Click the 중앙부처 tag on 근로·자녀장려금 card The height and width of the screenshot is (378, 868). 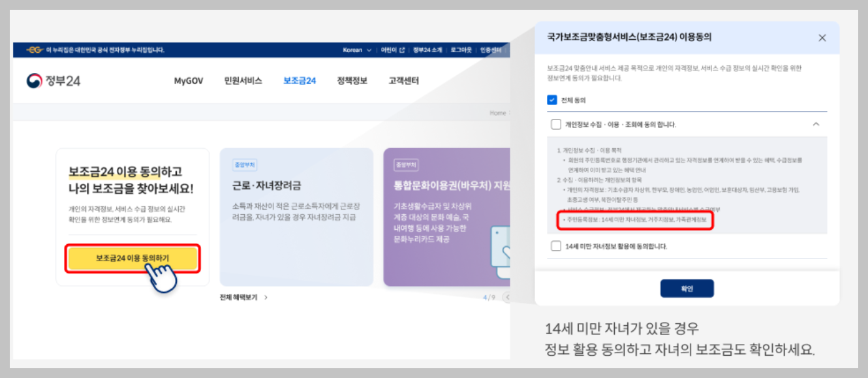(x=244, y=165)
